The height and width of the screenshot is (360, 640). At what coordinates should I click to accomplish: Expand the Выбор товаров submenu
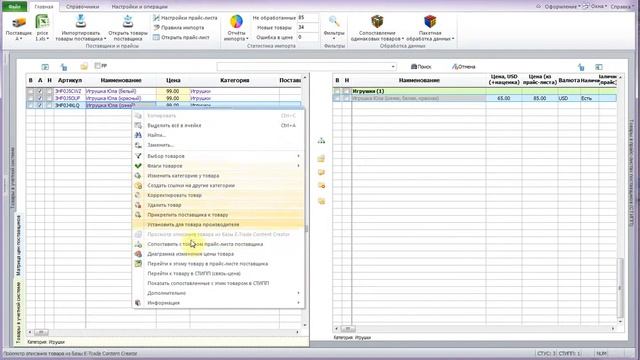(218, 156)
